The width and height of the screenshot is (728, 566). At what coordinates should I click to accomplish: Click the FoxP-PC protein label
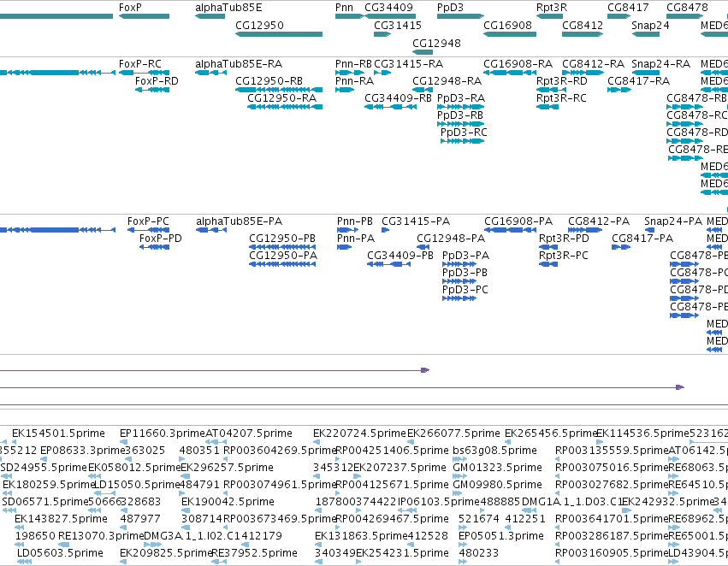(148, 221)
